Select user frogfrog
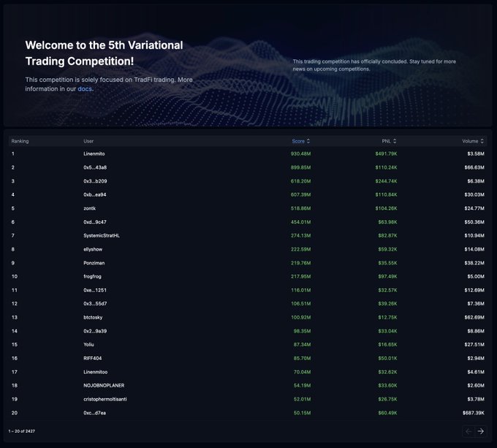 coord(92,276)
